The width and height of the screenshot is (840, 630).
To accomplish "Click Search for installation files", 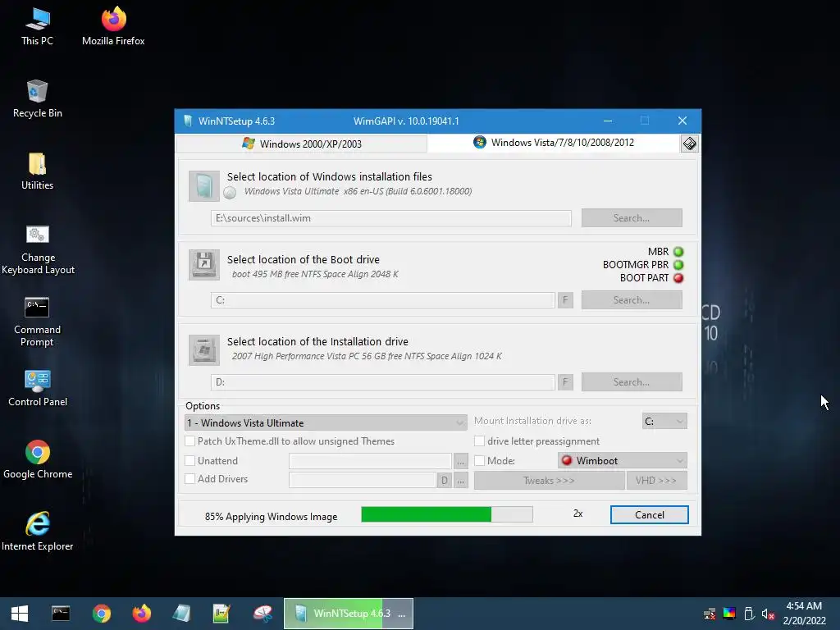I will coord(632,218).
